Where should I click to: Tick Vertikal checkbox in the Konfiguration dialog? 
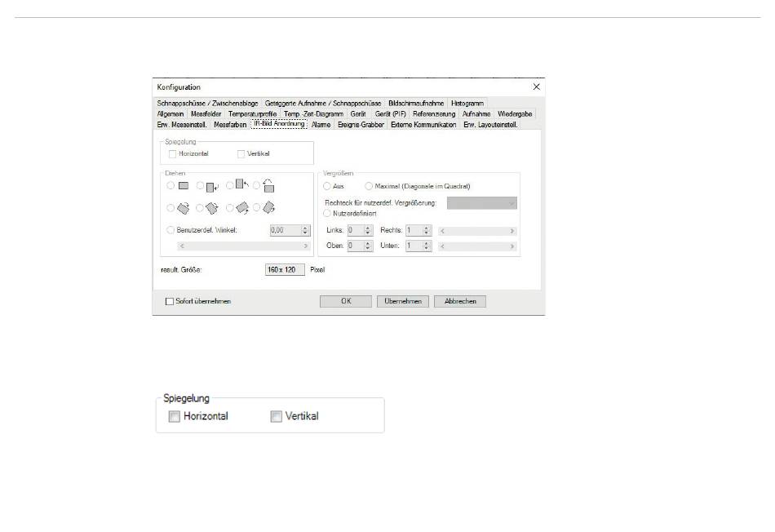click(241, 154)
